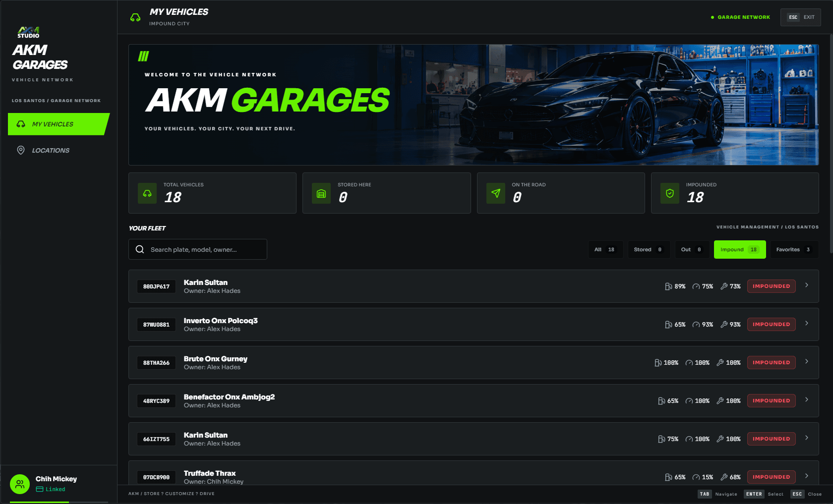Image resolution: width=833 pixels, height=504 pixels.
Task: Click the 87WU0881 plate label
Action: pos(156,325)
